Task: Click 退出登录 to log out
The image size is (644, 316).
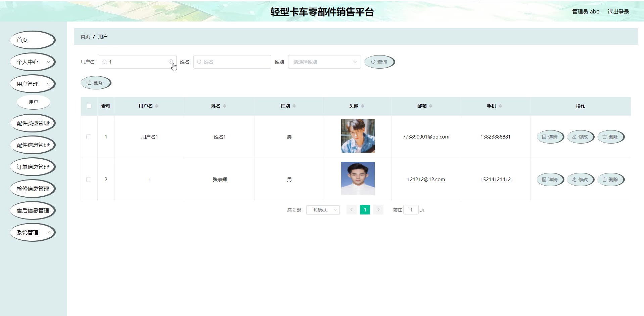Action: point(618,12)
